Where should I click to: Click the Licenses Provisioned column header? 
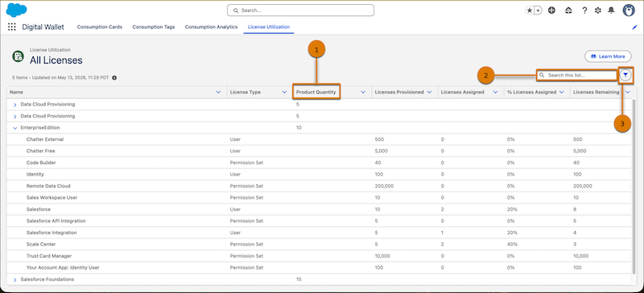399,93
